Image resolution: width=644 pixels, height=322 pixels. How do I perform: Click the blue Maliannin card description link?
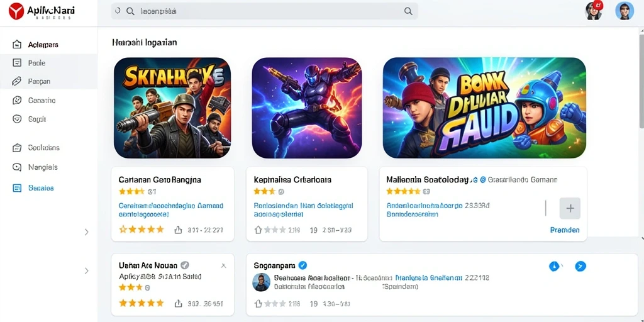coord(425,209)
